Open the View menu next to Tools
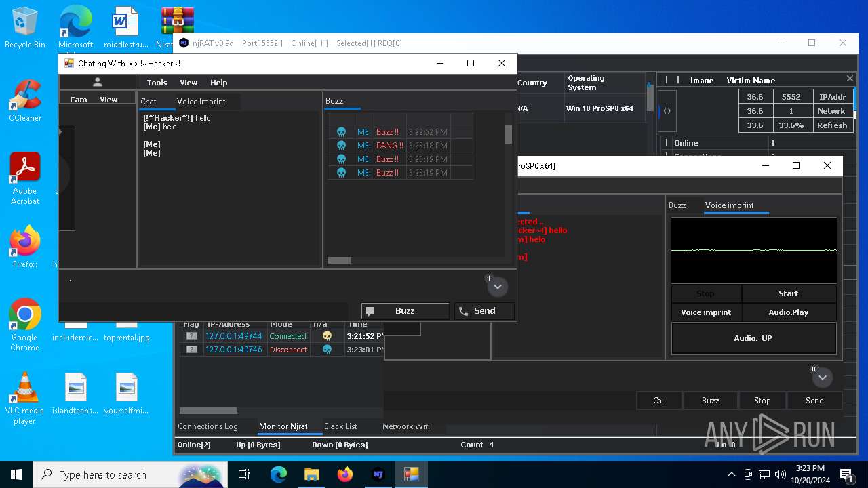Image resolution: width=868 pixels, height=488 pixels. click(x=189, y=83)
